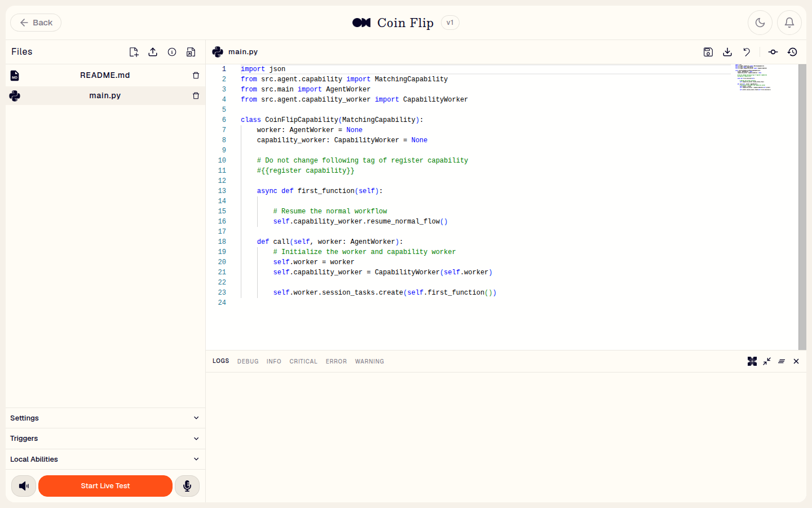
Task: Open the Files info icon
Action: coord(172,52)
